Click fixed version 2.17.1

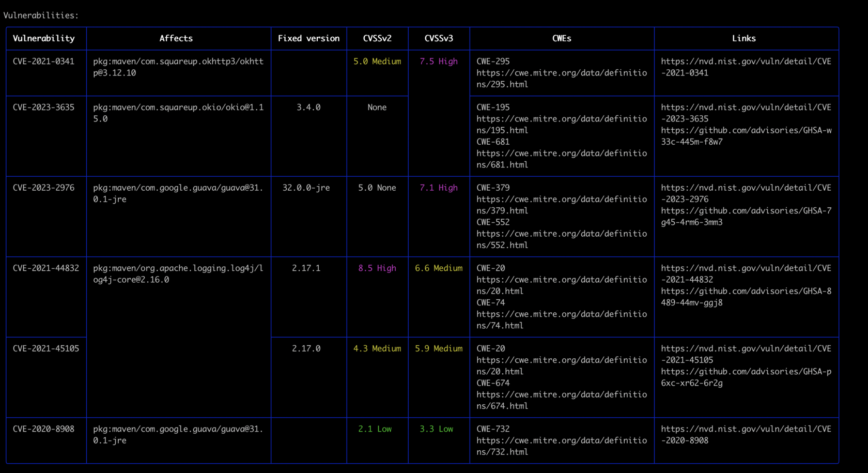[x=306, y=268]
